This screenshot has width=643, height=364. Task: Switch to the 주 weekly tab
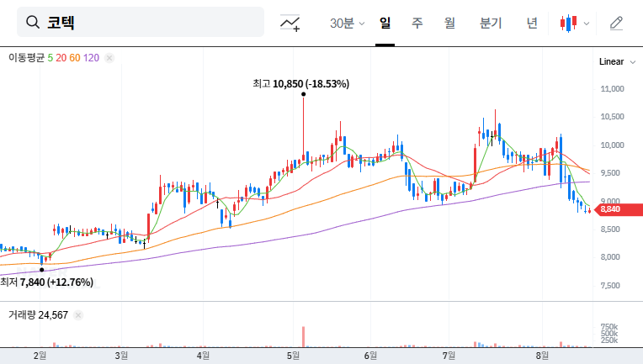[x=417, y=23]
